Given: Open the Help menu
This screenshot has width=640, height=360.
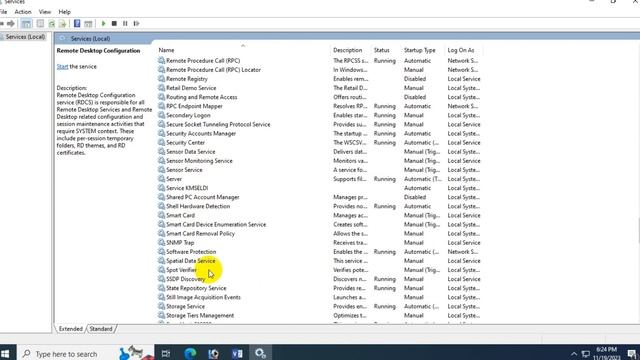Looking at the screenshot, I should tap(64, 12).
